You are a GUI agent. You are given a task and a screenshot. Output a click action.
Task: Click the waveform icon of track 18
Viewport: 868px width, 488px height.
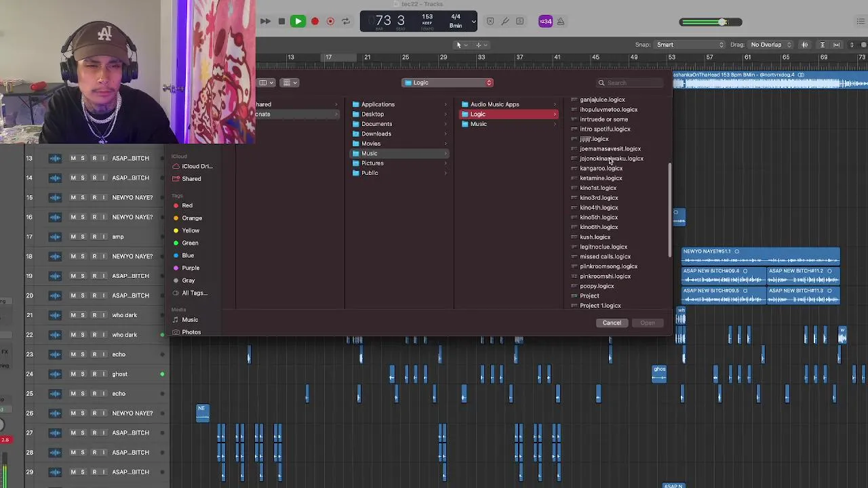55,257
